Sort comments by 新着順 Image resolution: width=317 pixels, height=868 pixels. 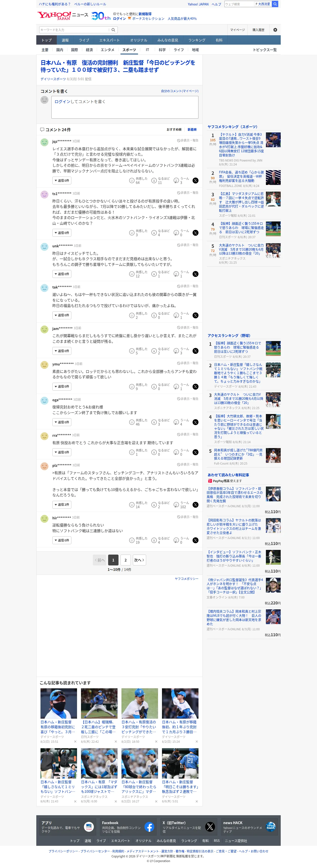point(192,129)
